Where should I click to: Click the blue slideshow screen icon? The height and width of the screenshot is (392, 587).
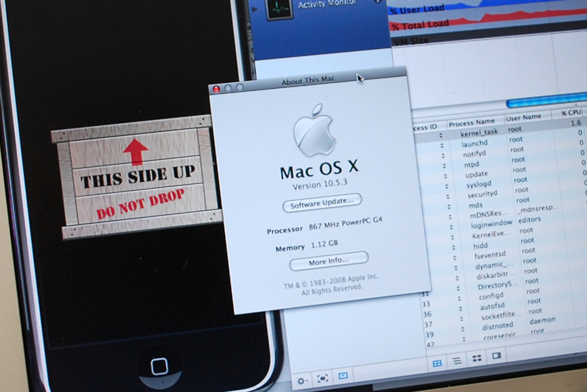click(343, 375)
